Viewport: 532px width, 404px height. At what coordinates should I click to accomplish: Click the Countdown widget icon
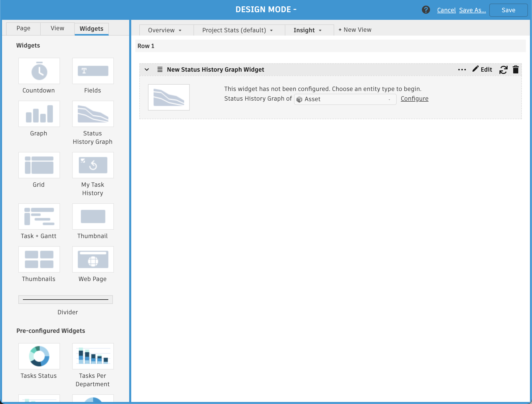point(39,71)
